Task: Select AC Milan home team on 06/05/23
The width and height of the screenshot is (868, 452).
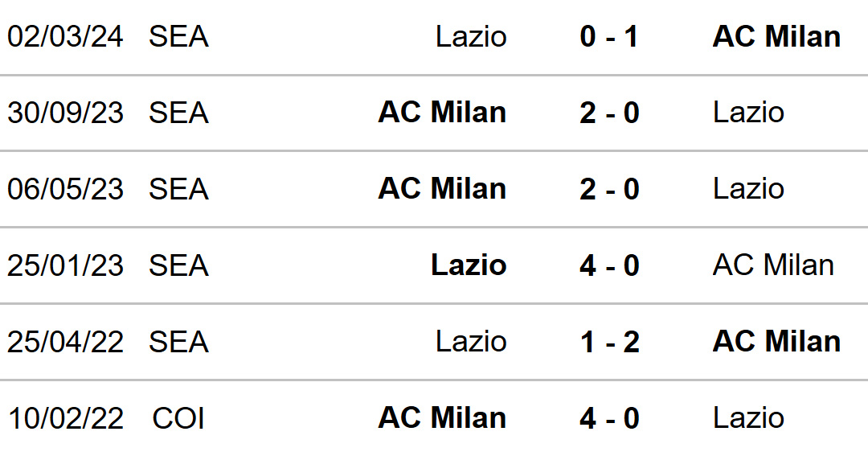Action: (442, 189)
